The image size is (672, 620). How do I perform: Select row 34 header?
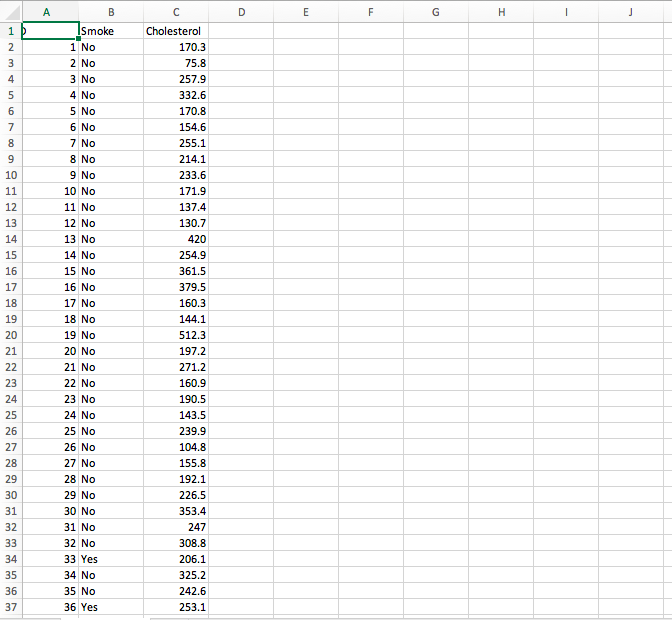click(x=11, y=559)
